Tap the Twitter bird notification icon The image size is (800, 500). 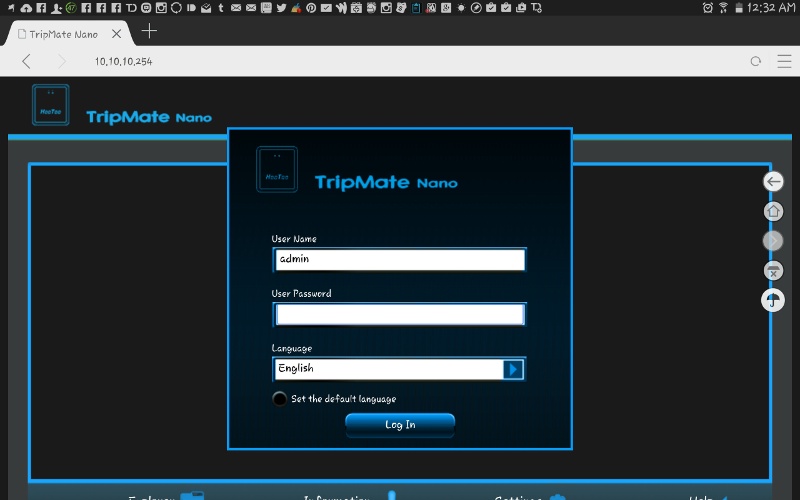[x=281, y=8]
